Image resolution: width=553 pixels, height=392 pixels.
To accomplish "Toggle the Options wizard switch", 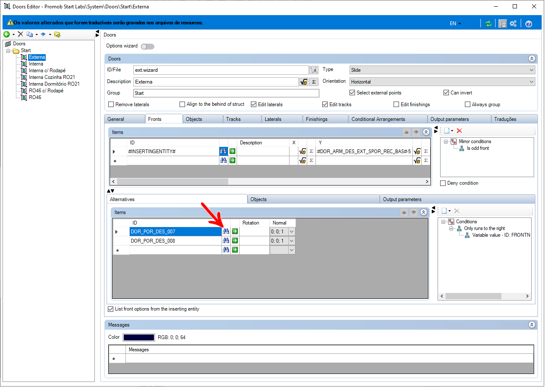I will coord(148,46).
